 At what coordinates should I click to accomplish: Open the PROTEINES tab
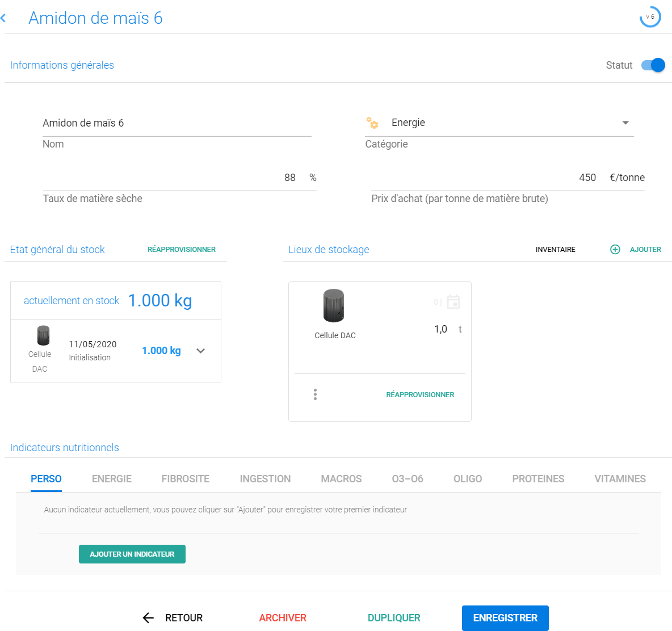pyautogui.click(x=538, y=479)
